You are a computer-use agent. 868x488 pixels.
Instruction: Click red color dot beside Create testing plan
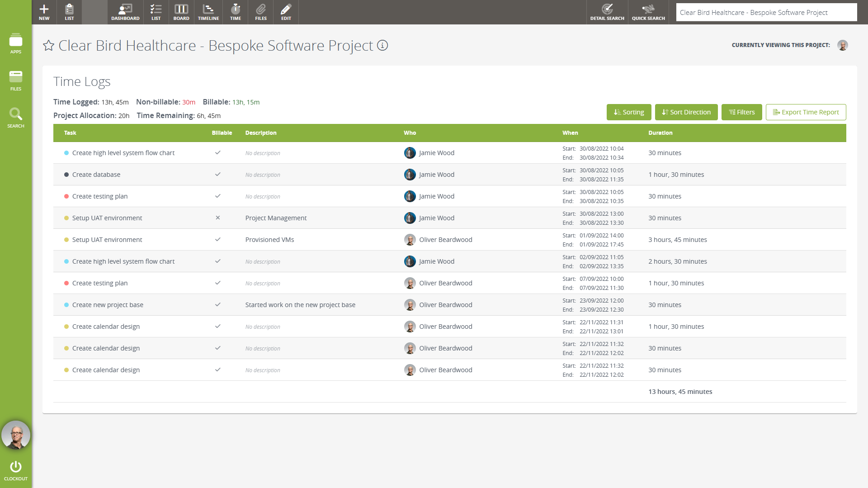[x=66, y=196]
